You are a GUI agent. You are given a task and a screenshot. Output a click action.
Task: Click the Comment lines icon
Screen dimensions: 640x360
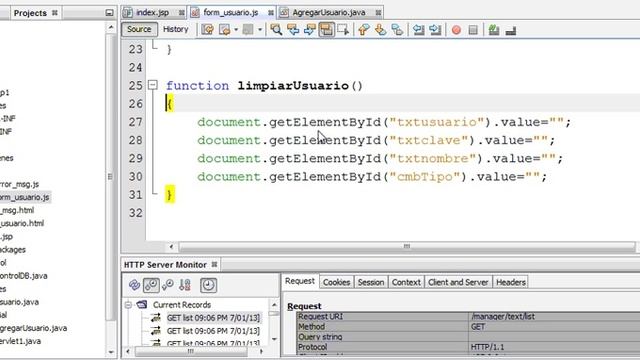click(x=494, y=30)
